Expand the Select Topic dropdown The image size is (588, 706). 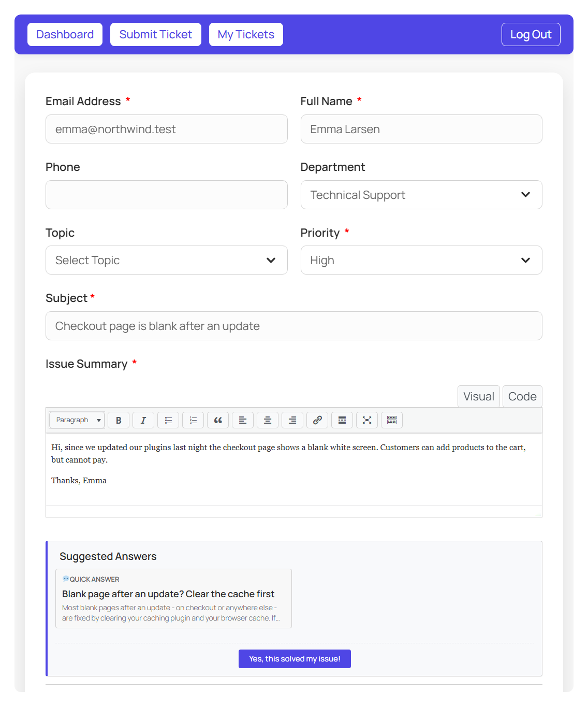(167, 260)
